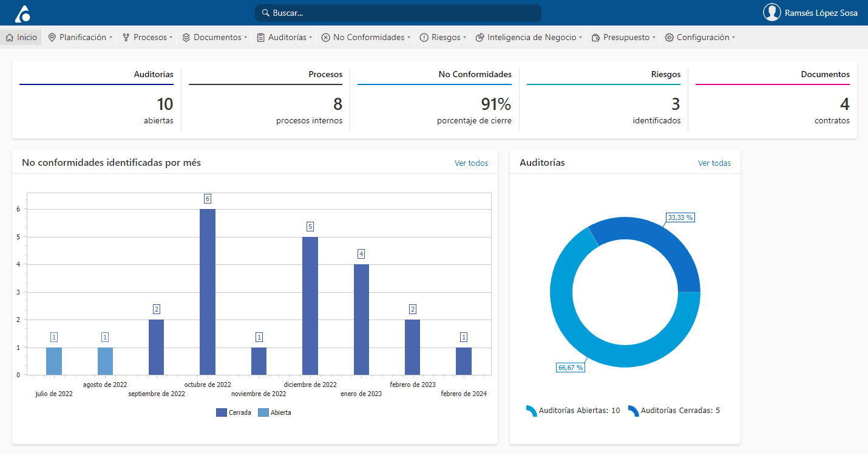The width and height of the screenshot is (868, 455).
Task: Open the Documentos summary card
Action: pos(773,99)
